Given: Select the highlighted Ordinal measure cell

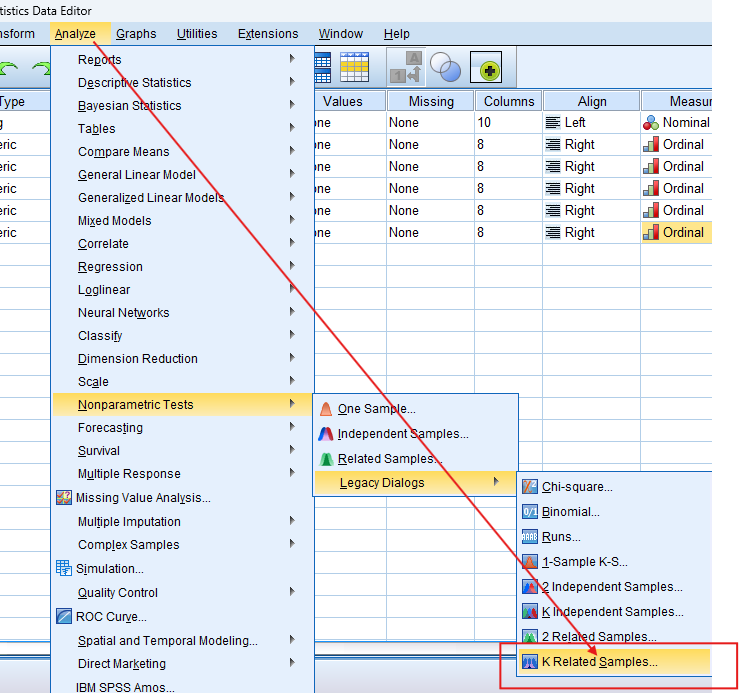Looking at the screenshot, I should click(676, 233).
